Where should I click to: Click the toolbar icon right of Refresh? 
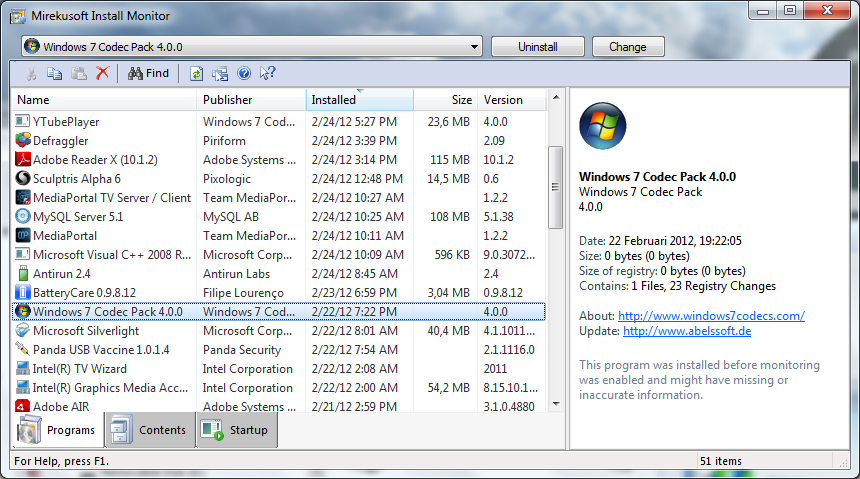[220, 74]
